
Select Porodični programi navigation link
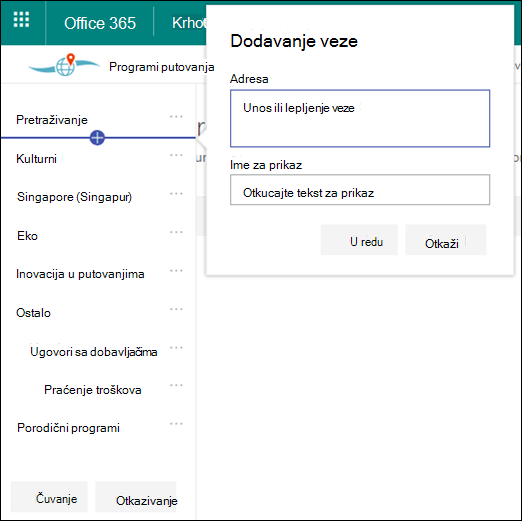pos(68,428)
